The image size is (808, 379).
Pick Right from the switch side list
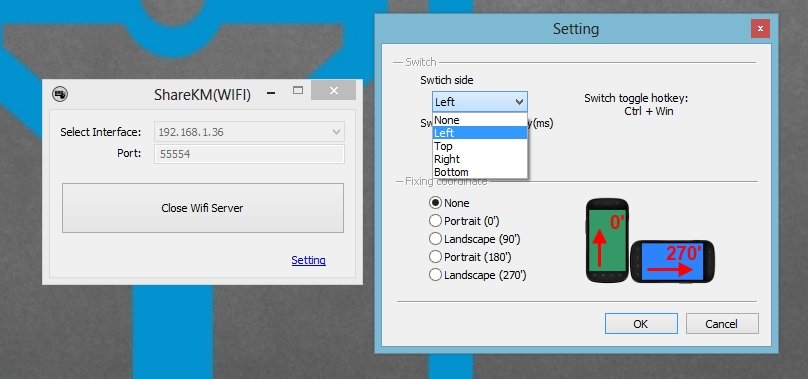[x=480, y=159]
